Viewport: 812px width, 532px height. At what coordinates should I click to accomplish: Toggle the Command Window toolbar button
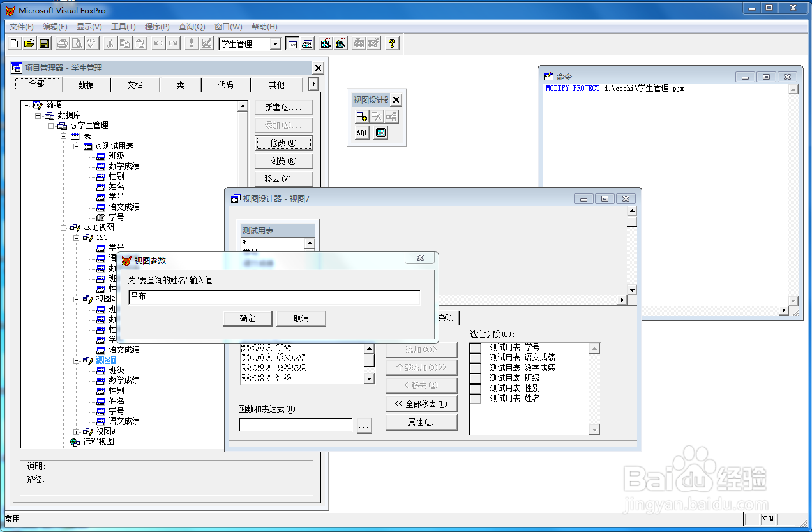tap(292, 43)
